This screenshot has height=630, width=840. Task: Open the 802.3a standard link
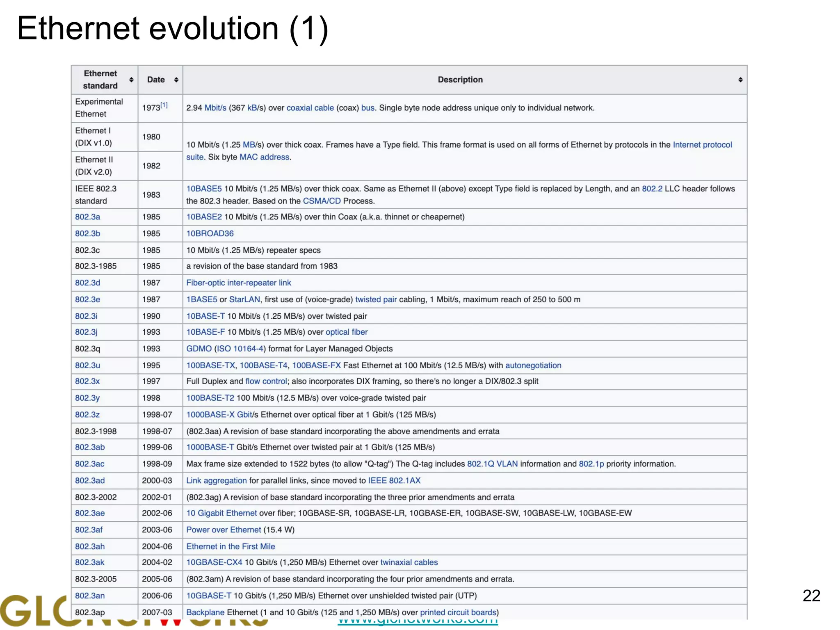click(87, 217)
